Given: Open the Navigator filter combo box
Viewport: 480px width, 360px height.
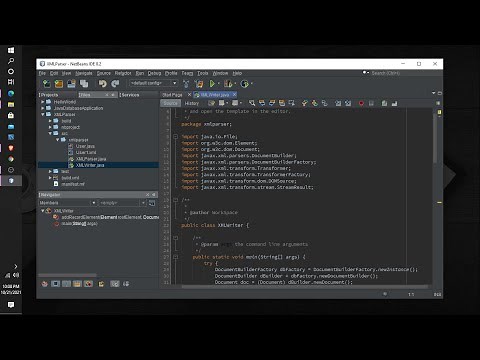Looking at the screenshot, I should tap(122, 203).
